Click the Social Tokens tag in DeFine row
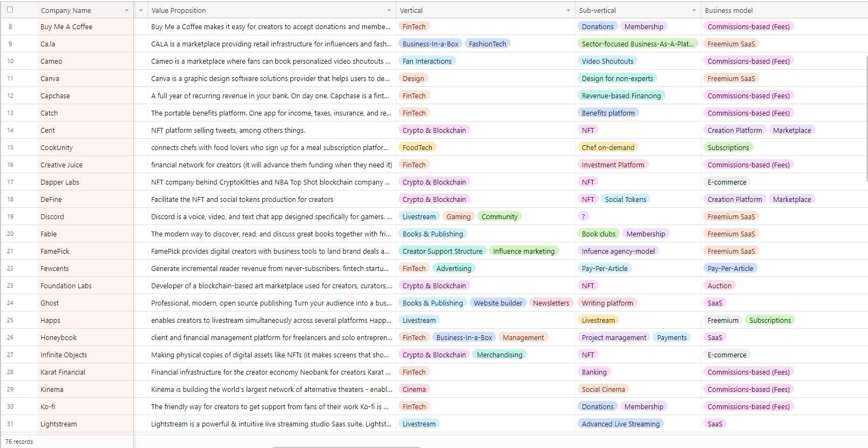The width and height of the screenshot is (868, 448). point(626,199)
